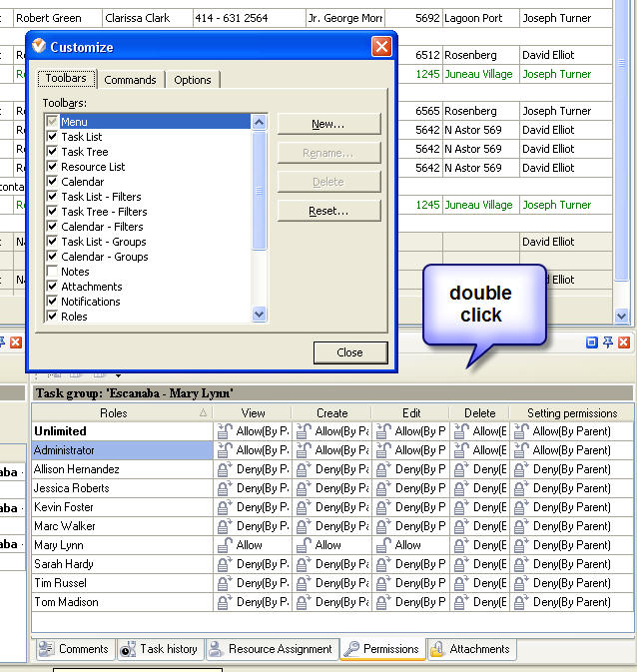
Task: Toggle the Calendar - Filters checkbox
Action: (x=53, y=227)
